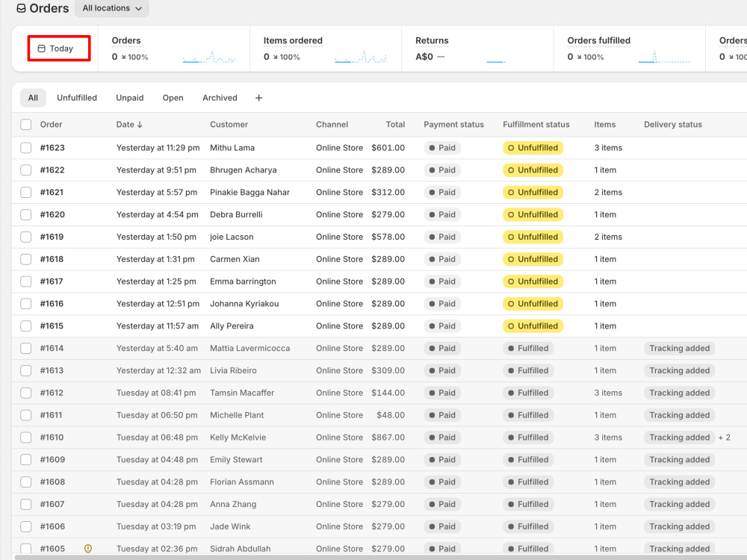Click the Paid badge on order #1620
The height and width of the screenshot is (560, 747).
pyautogui.click(x=442, y=215)
